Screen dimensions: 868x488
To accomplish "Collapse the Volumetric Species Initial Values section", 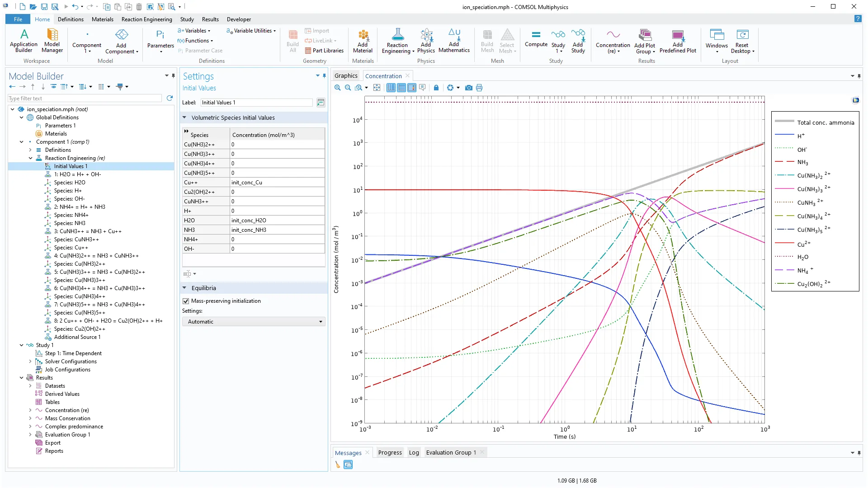I will pos(184,117).
